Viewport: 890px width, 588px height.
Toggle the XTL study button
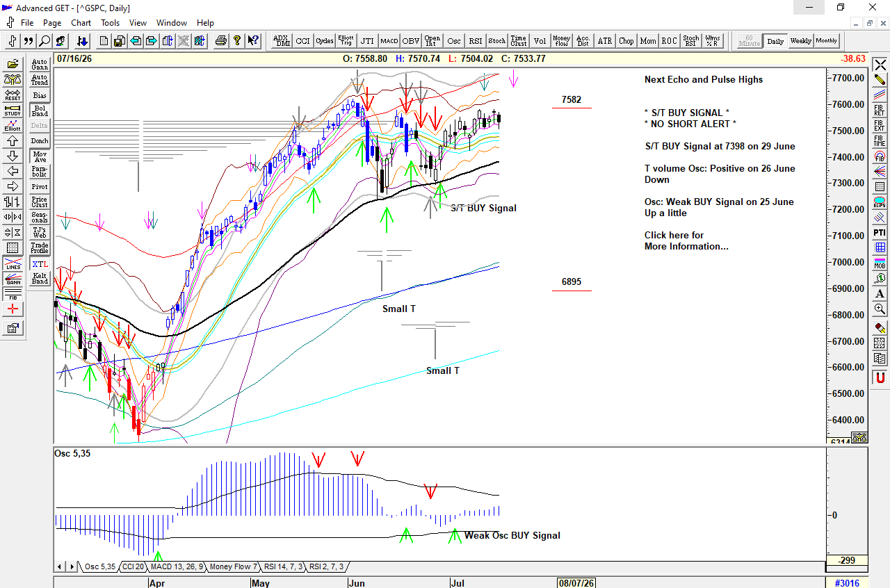(40, 264)
